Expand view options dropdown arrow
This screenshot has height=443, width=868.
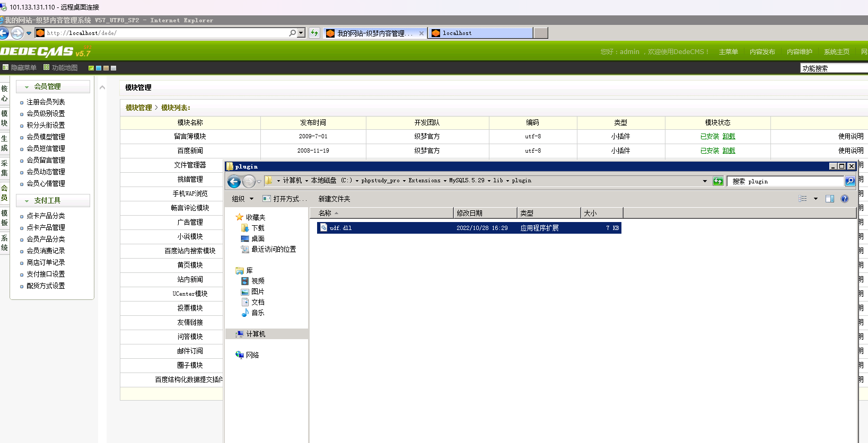point(816,199)
